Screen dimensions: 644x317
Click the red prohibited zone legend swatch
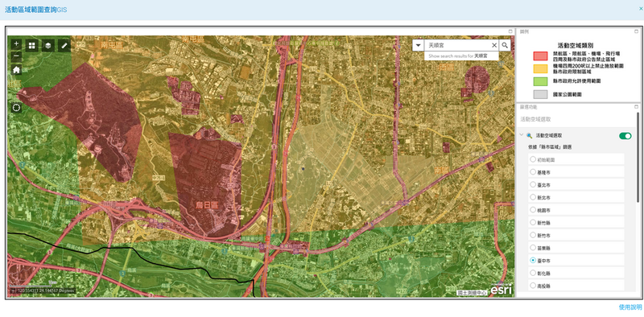click(540, 56)
